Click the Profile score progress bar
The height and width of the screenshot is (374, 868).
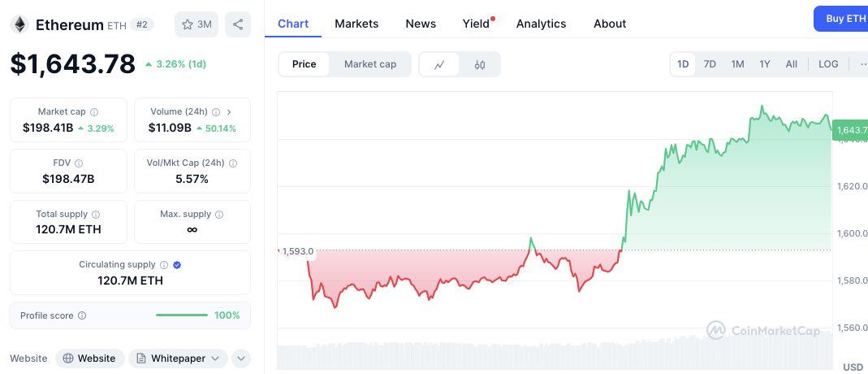[x=181, y=315]
